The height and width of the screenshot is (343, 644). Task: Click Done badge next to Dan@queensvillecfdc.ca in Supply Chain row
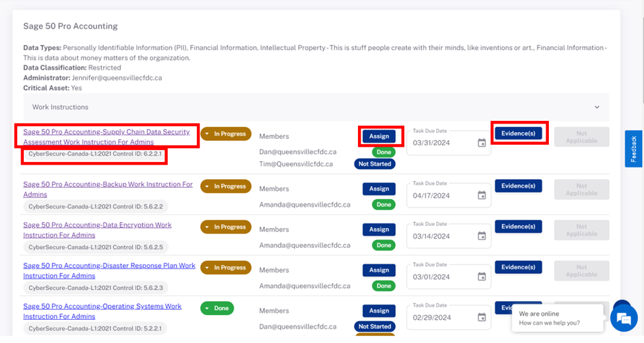384,152
